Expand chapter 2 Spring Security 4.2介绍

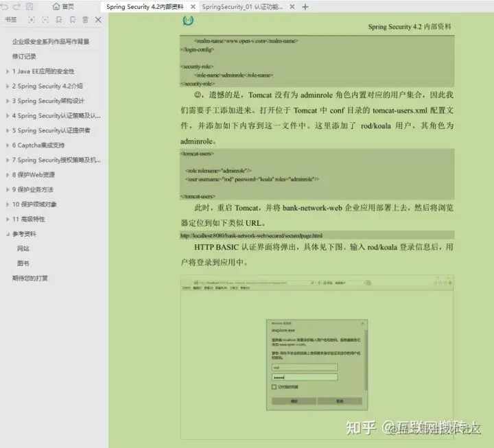pos(8,86)
